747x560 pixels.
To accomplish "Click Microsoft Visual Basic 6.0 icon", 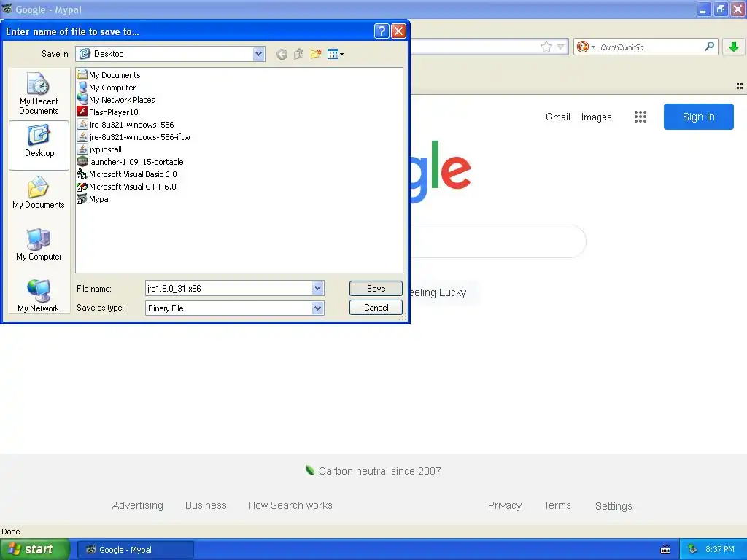I will tap(82, 174).
